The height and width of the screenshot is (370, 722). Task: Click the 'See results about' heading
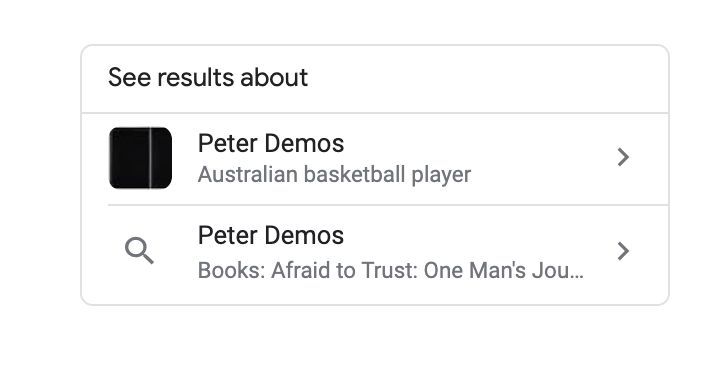click(208, 77)
